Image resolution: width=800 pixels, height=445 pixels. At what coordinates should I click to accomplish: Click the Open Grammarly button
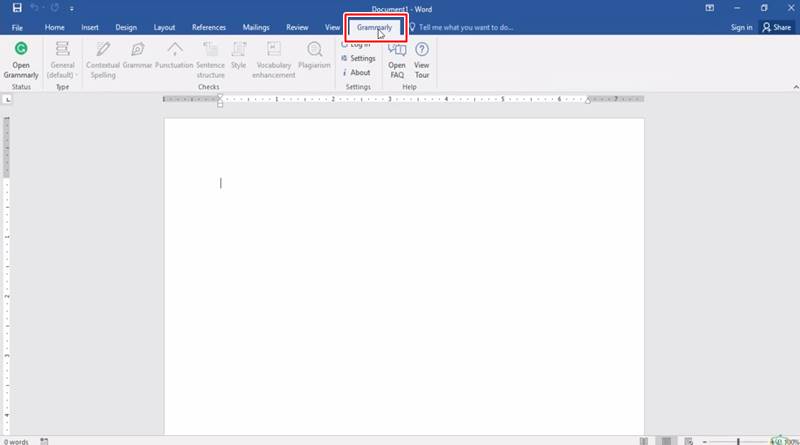click(21, 60)
